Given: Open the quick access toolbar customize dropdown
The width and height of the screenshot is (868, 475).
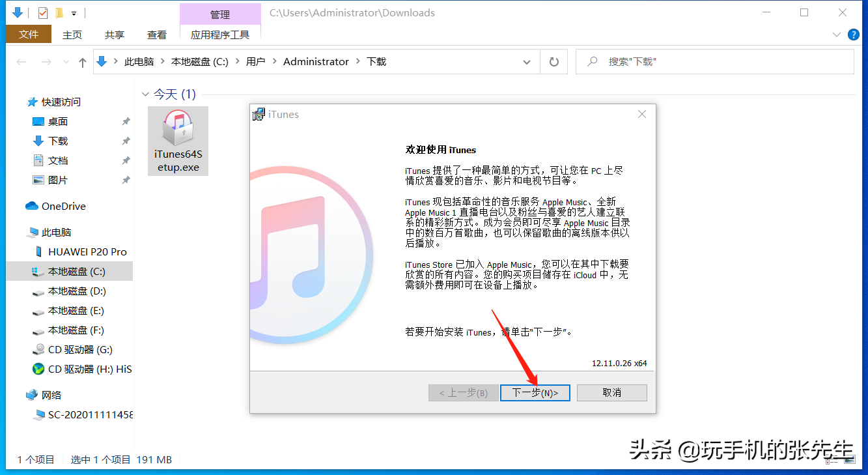Looking at the screenshot, I should point(75,12).
